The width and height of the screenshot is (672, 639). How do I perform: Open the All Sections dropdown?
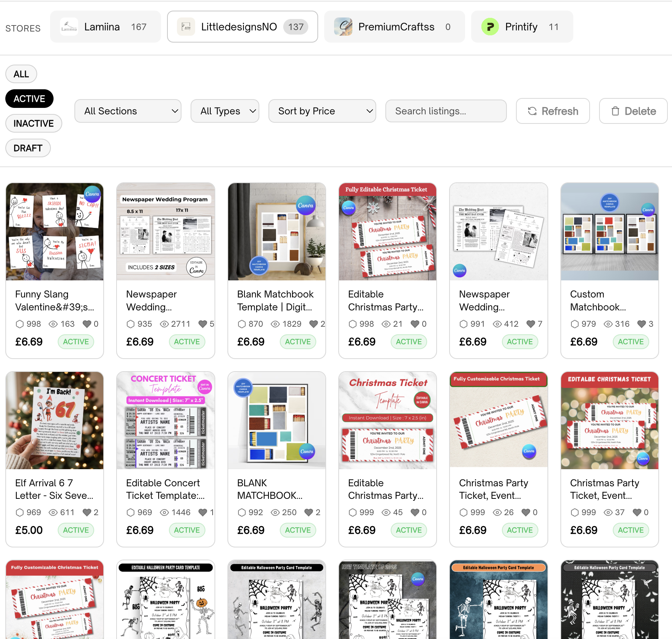[128, 111]
